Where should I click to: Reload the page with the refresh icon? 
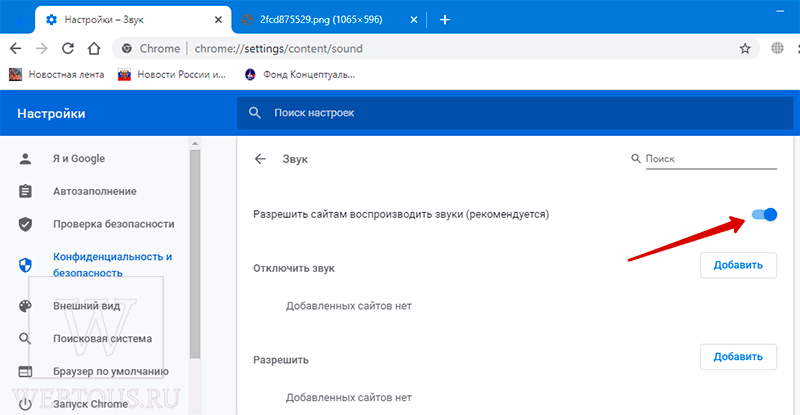(68, 48)
